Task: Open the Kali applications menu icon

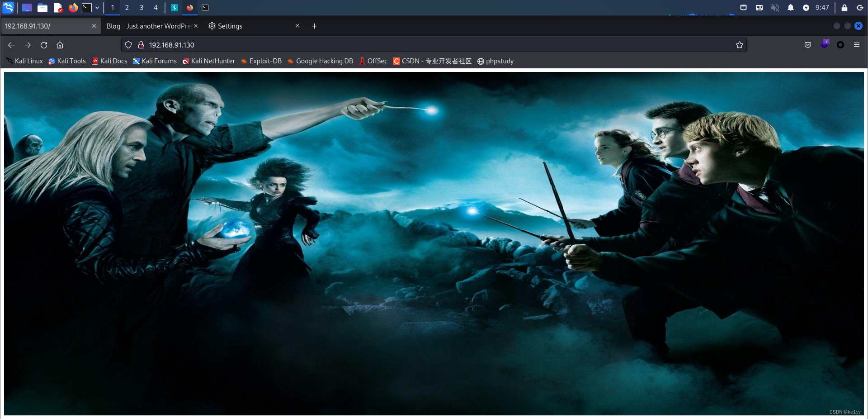Action: click(8, 7)
